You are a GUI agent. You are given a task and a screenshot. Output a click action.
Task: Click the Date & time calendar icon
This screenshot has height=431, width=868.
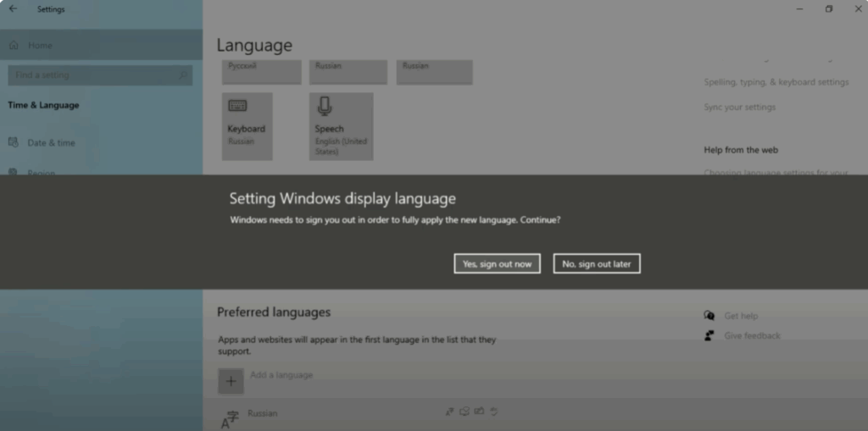pyautogui.click(x=14, y=142)
